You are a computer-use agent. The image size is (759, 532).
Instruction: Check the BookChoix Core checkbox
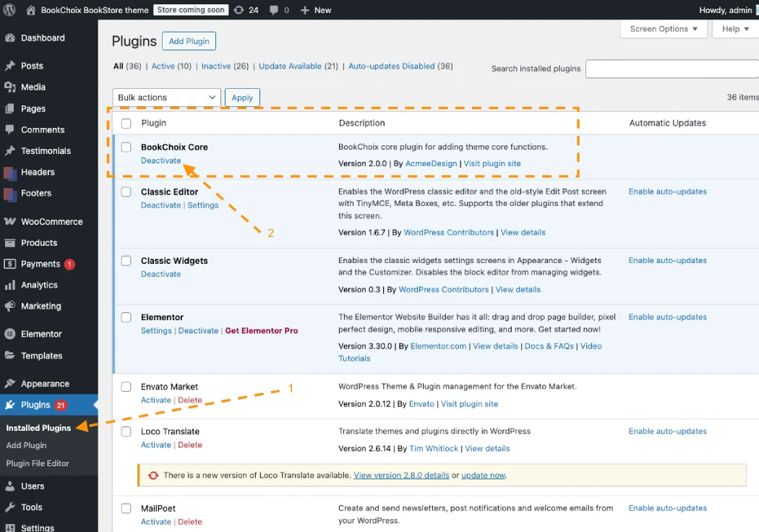[126, 147]
